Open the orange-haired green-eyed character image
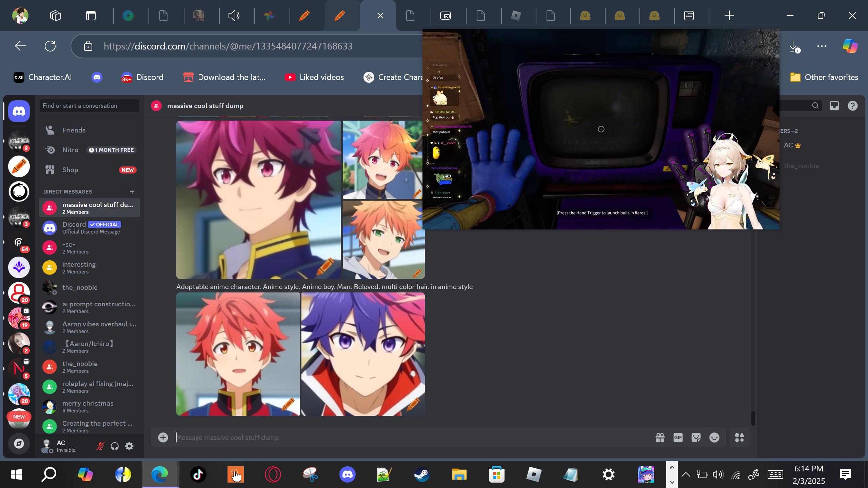868x488 pixels. tap(383, 240)
